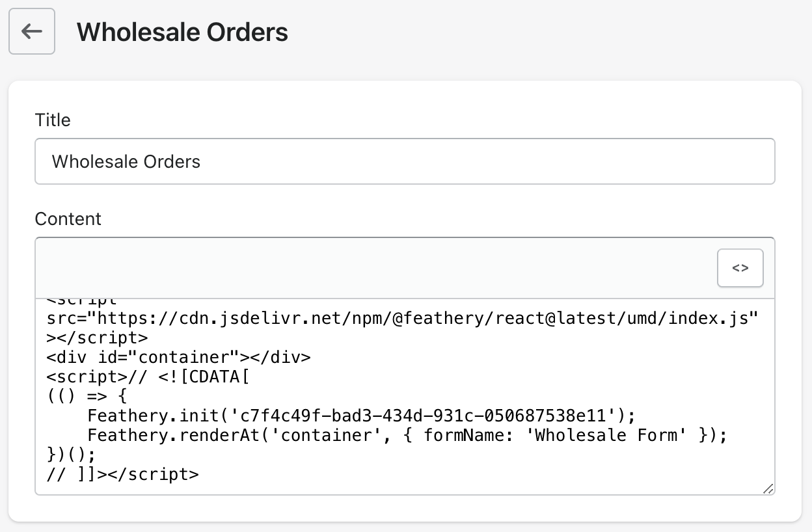Click the Wholesale Orders page heading
The width and height of the screenshot is (812, 532).
182,31
